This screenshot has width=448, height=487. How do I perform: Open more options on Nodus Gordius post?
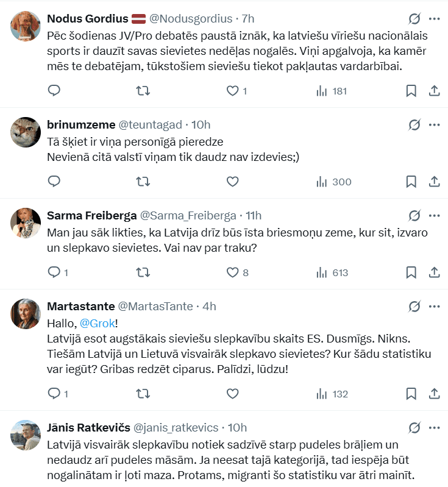pyautogui.click(x=435, y=19)
